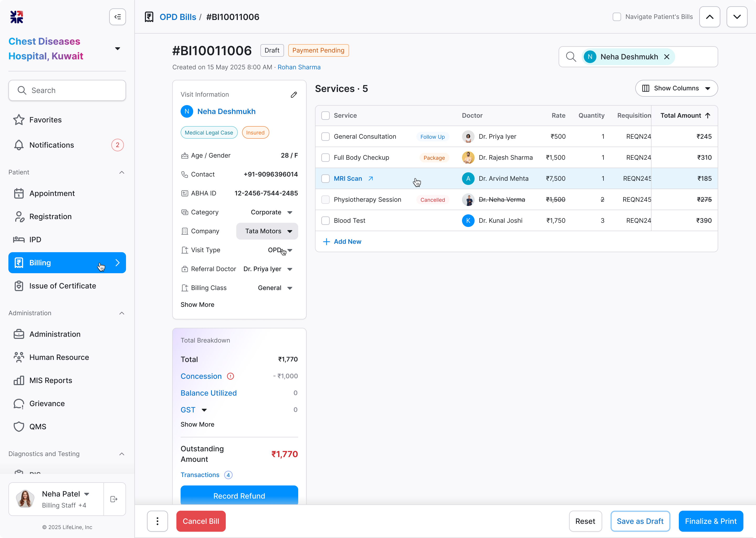Click the sidebar Search input field
This screenshot has width=756, height=538.
67,90
